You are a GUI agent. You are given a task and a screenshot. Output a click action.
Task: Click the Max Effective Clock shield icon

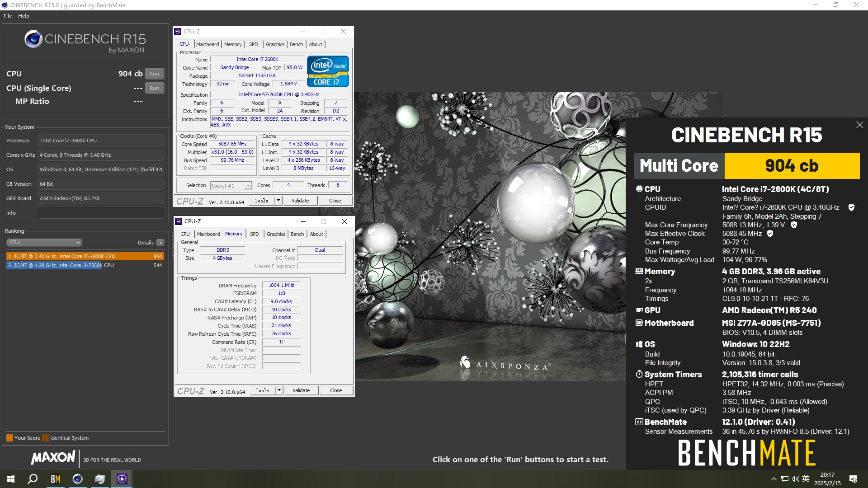(770, 234)
